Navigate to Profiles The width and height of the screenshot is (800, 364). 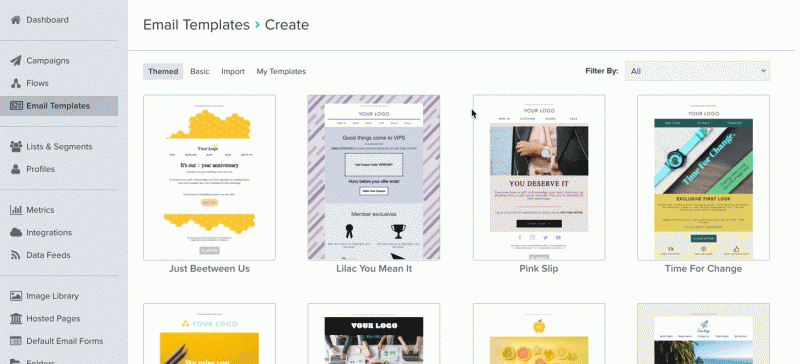tap(40, 169)
